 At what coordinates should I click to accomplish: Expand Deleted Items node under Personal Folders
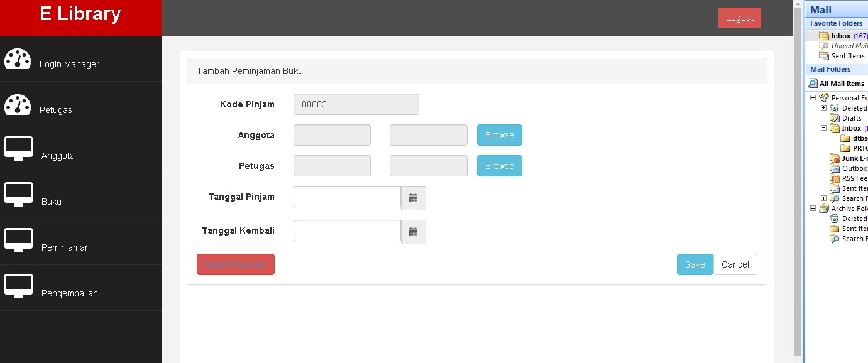pyautogui.click(x=824, y=108)
